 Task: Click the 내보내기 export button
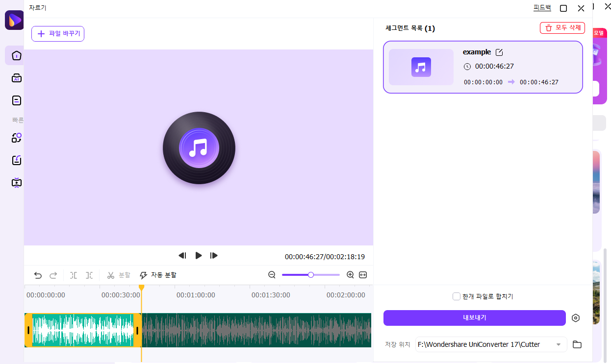[474, 317]
